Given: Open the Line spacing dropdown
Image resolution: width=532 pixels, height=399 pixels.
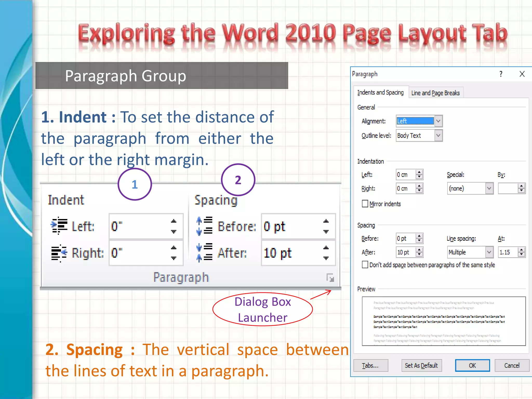Looking at the screenshot, I should click(489, 252).
